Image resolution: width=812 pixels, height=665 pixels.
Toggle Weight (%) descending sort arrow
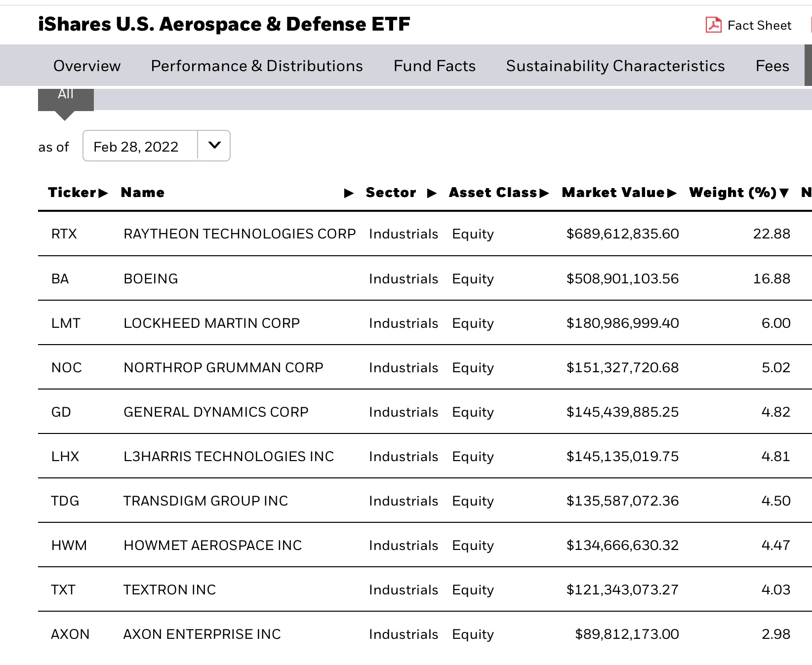[784, 193]
